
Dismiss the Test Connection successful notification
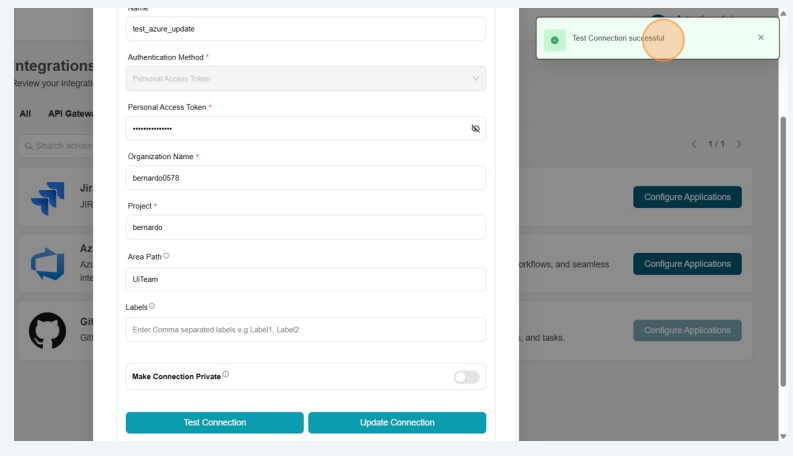point(761,38)
